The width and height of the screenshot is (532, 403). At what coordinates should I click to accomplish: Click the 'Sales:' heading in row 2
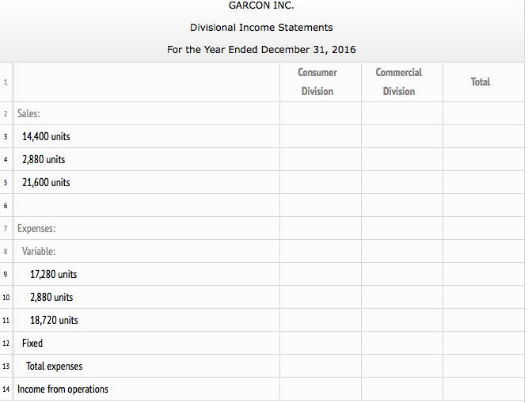tap(28, 113)
